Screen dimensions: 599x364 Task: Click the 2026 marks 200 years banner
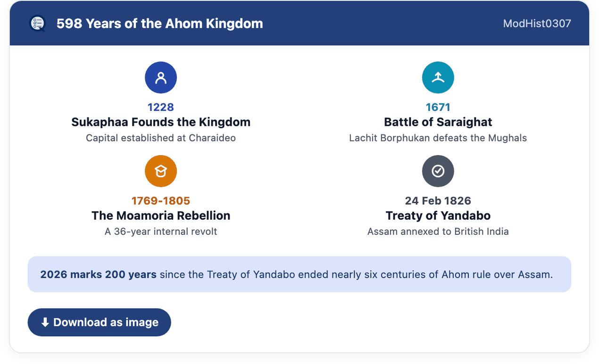[x=299, y=274]
